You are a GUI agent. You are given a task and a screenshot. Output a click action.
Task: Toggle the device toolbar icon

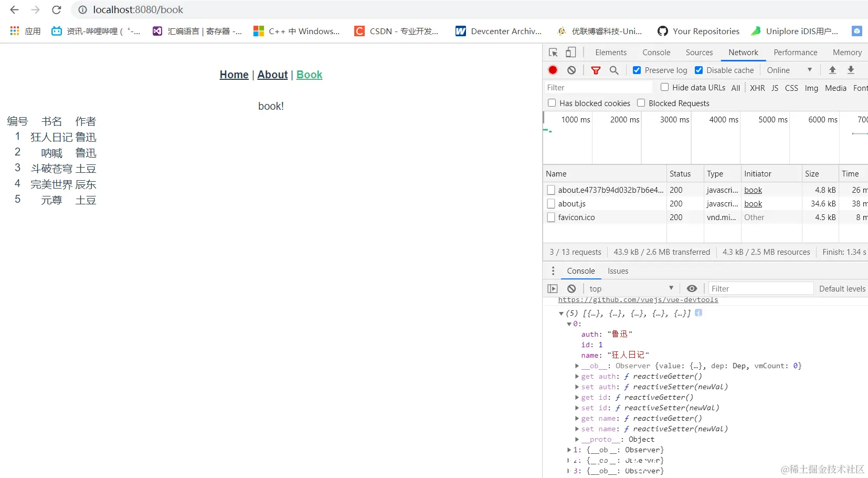[570, 52]
